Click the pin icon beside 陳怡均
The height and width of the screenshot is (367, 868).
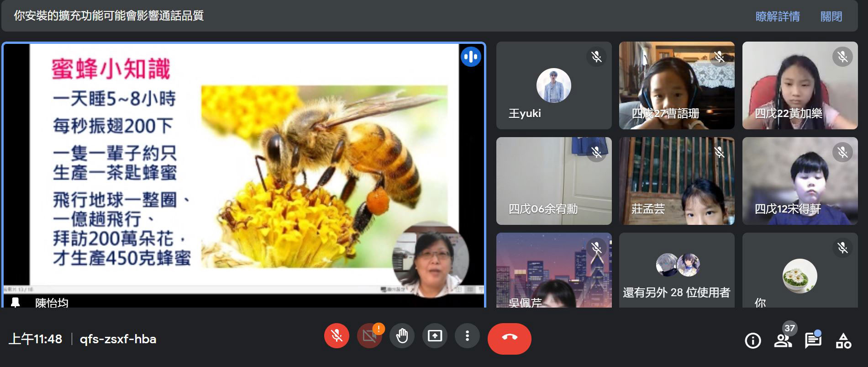[x=16, y=303]
